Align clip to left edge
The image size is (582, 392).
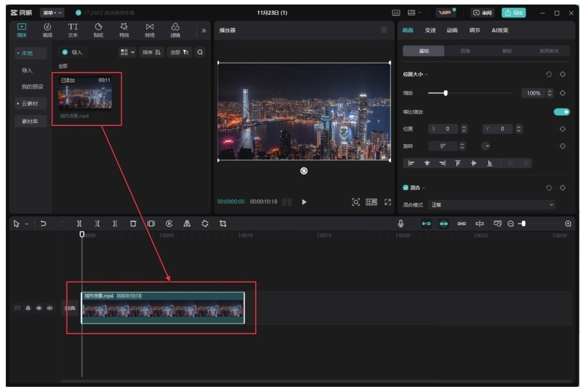click(411, 163)
